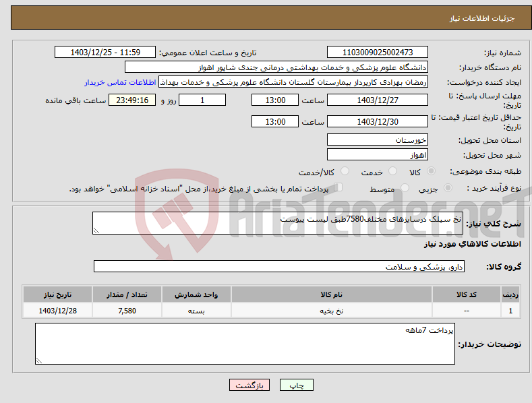
Task: Click the نخ بخیه item name cell
Action: (x=332, y=311)
